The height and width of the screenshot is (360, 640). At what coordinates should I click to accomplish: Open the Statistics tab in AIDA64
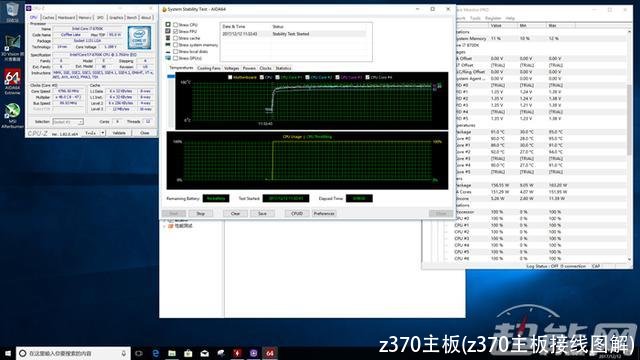click(283, 68)
